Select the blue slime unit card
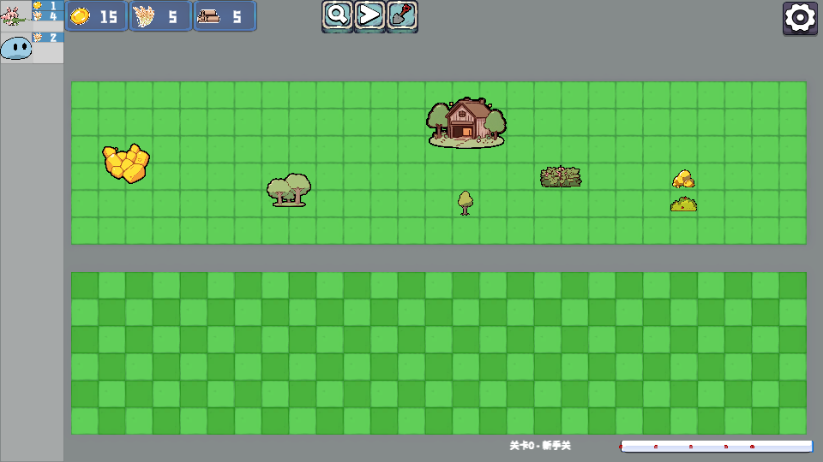 pyautogui.click(x=16, y=47)
